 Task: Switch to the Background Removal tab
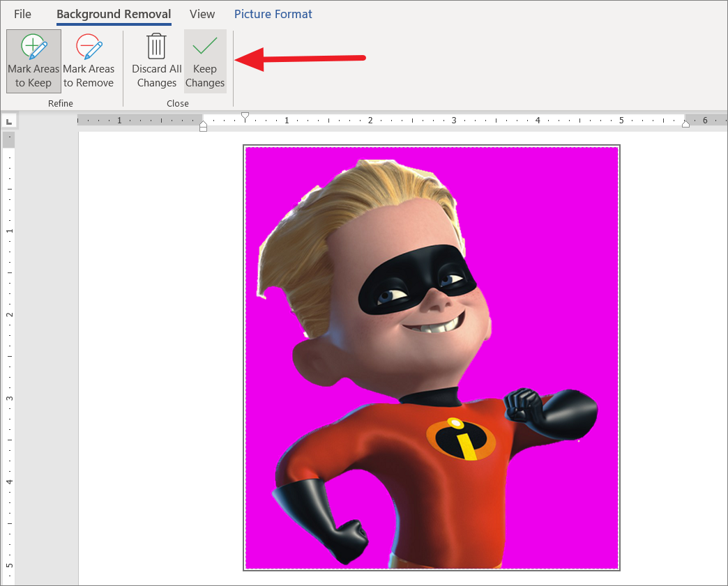coord(114,15)
